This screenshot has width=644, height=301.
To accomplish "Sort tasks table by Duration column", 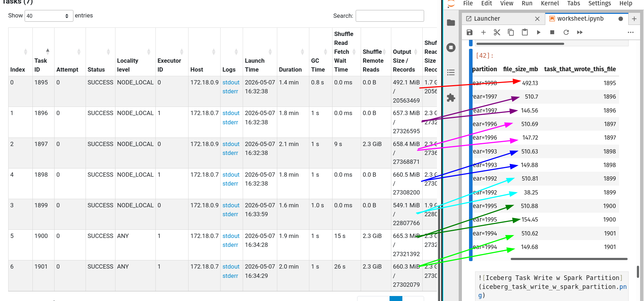I will 293,52.
